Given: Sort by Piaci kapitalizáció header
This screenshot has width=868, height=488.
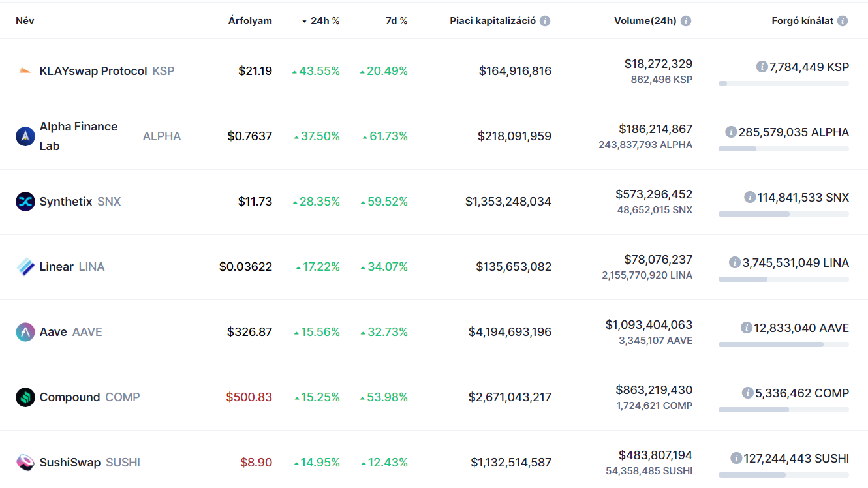Looking at the screenshot, I should [493, 21].
